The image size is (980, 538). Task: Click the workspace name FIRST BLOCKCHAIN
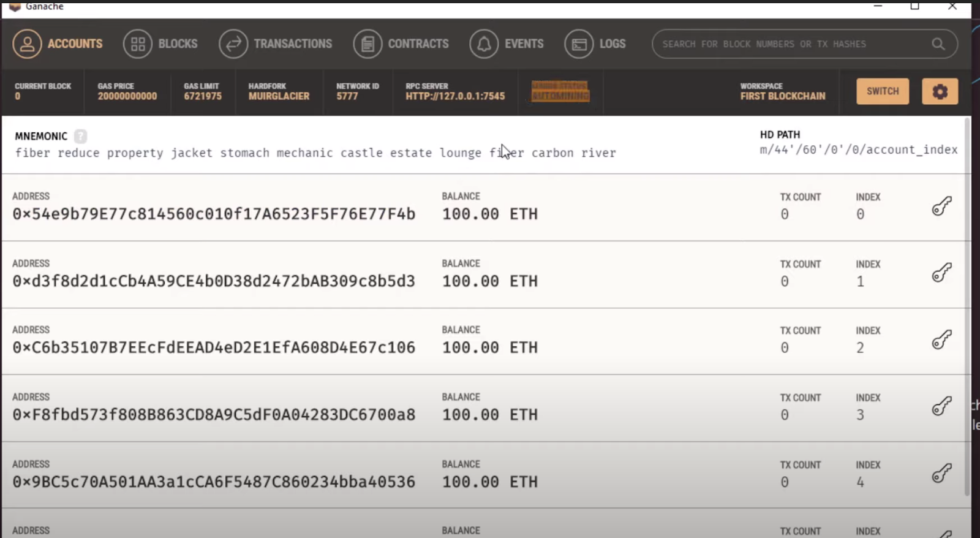coord(783,96)
